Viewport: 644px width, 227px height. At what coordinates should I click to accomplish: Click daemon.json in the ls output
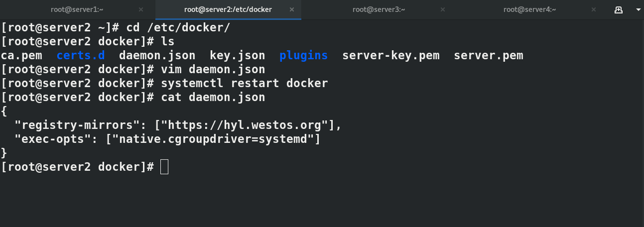(157, 56)
